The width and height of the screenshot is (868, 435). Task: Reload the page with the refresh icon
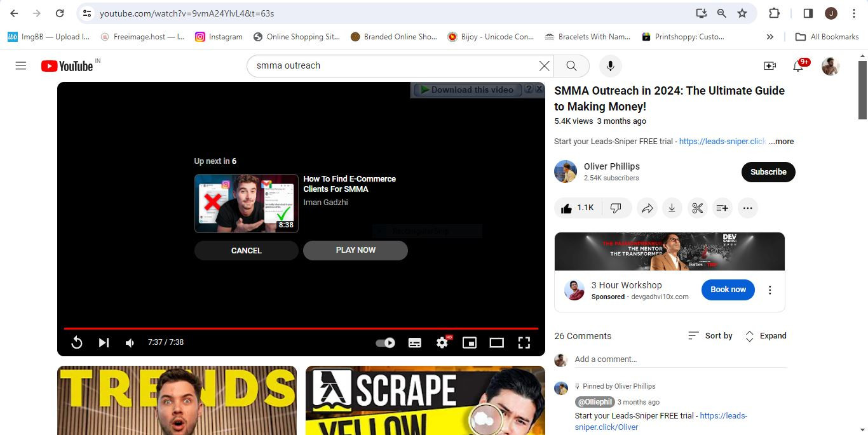pos(59,13)
